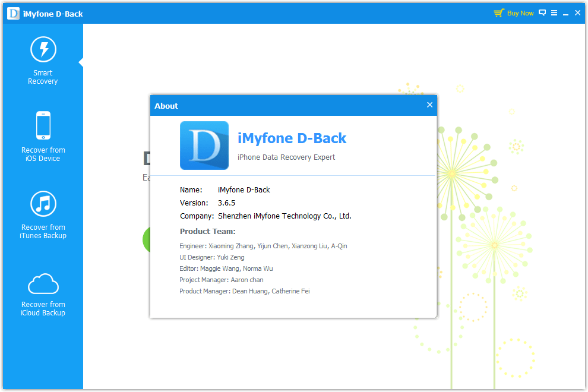Screen dimensions: 588x392
Task: Click the shopping cart icon
Action: coord(499,13)
